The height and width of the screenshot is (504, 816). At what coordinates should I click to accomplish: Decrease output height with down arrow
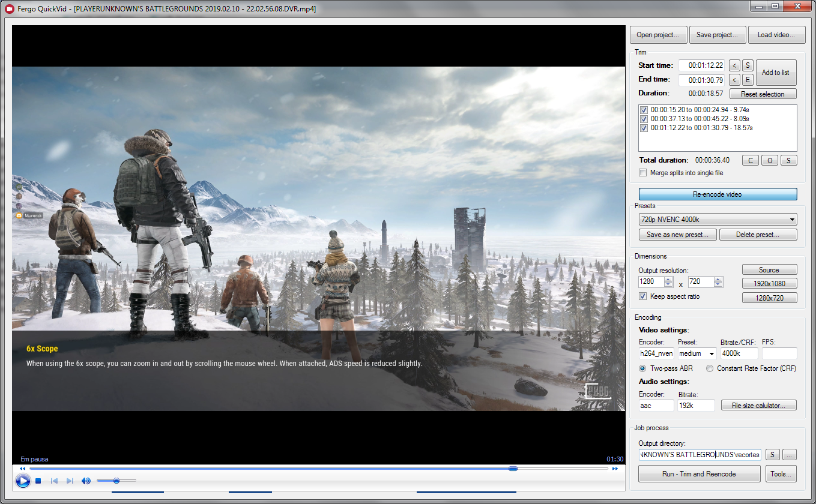tap(718, 284)
